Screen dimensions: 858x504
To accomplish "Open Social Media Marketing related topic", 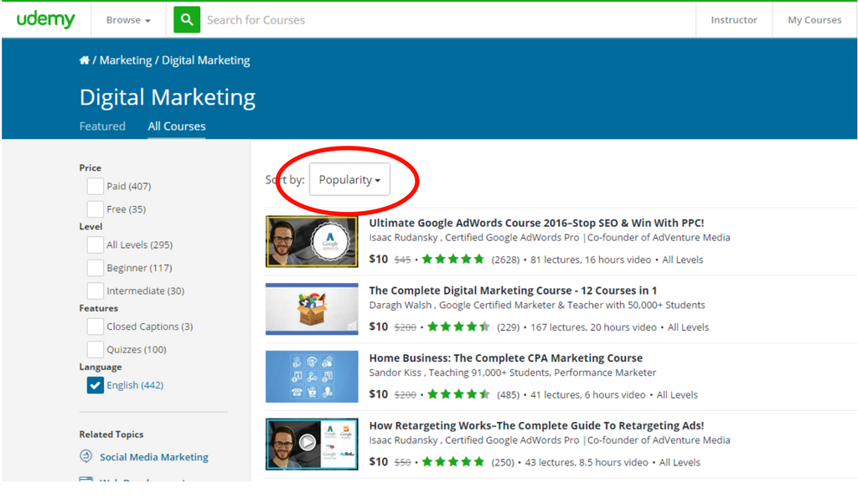I will pyautogui.click(x=154, y=457).
